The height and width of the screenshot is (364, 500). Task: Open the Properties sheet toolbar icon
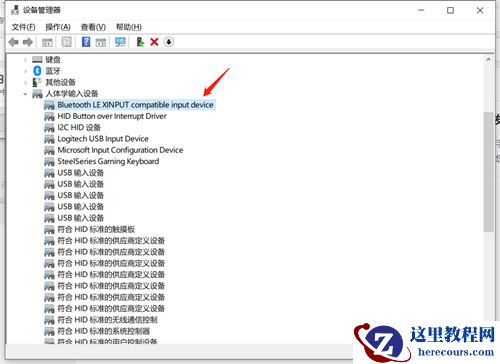coord(66,42)
